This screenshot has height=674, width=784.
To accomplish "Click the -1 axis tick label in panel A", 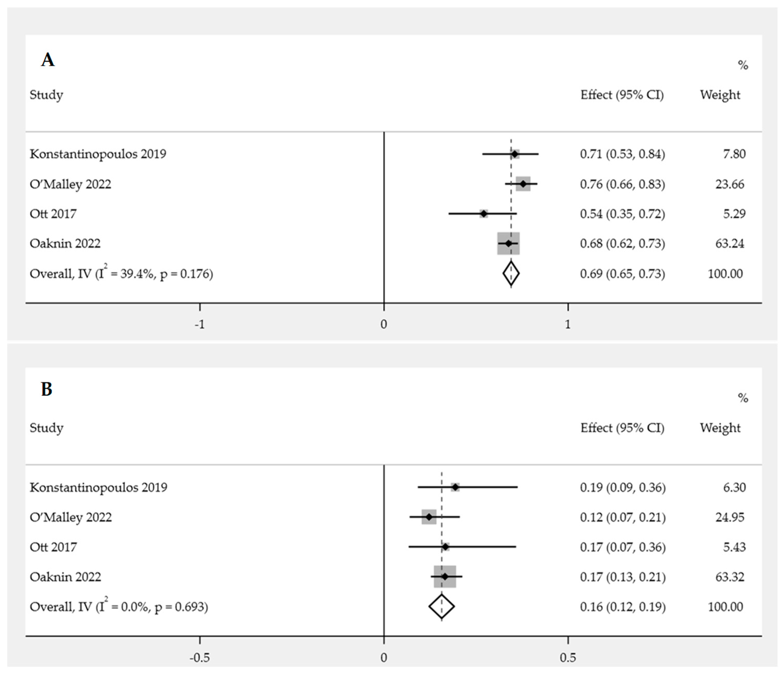I will pos(200,324).
